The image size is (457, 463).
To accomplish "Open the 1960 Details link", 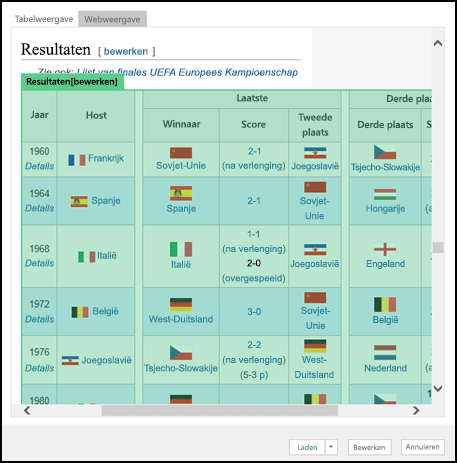I will [39, 166].
